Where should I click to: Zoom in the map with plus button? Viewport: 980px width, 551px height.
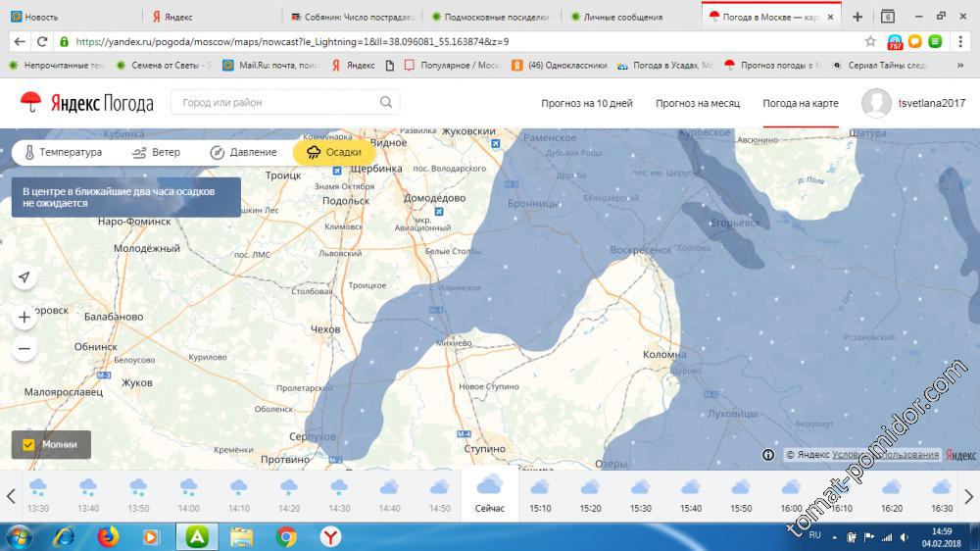(24, 317)
